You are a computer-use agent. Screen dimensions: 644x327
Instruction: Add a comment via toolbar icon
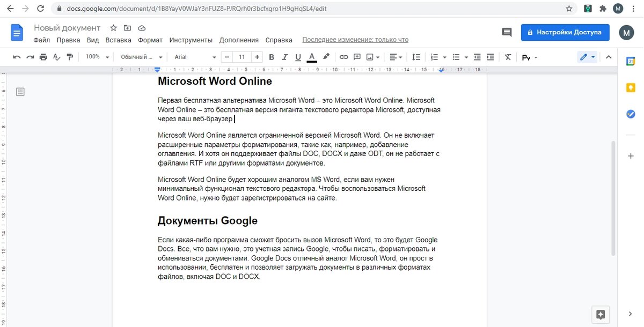click(x=356, y=57)
